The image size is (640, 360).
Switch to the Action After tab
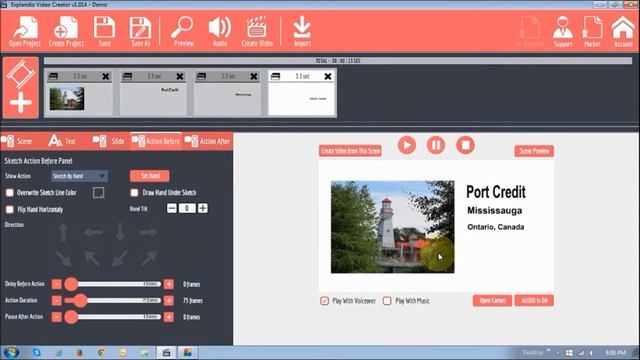point(207,141)
